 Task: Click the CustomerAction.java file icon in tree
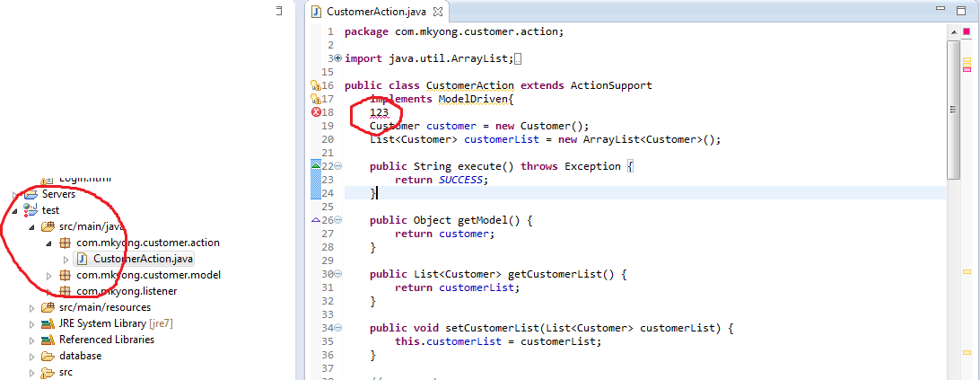[82, 259]
